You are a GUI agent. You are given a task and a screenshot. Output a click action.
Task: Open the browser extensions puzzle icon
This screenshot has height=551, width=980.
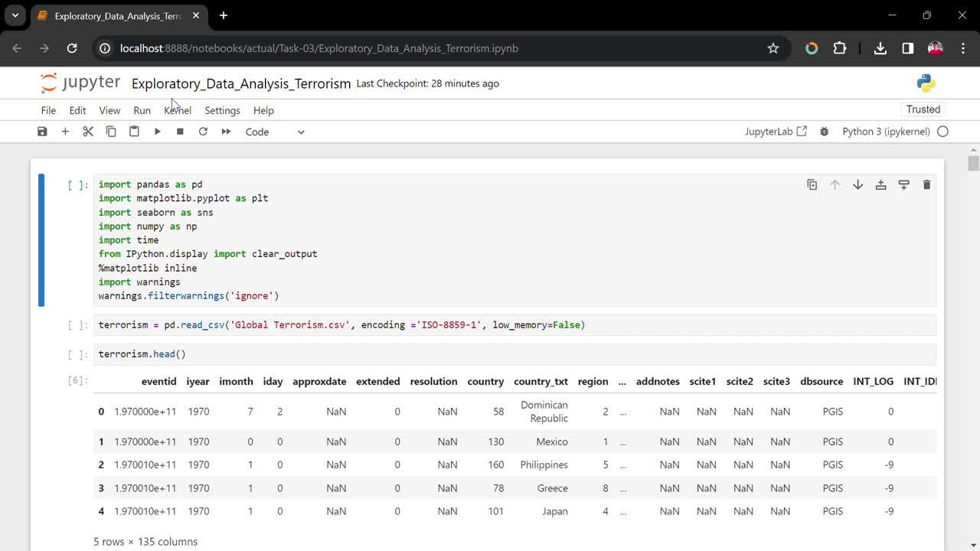pyautogui.click(x=840, y=48)
